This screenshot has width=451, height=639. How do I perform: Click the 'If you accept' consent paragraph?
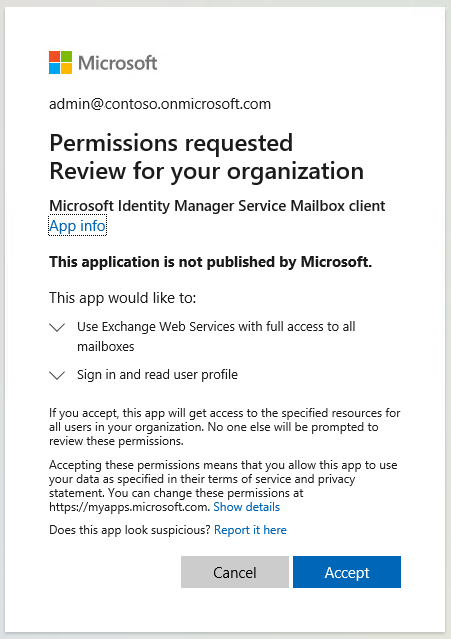pos(224,427)
